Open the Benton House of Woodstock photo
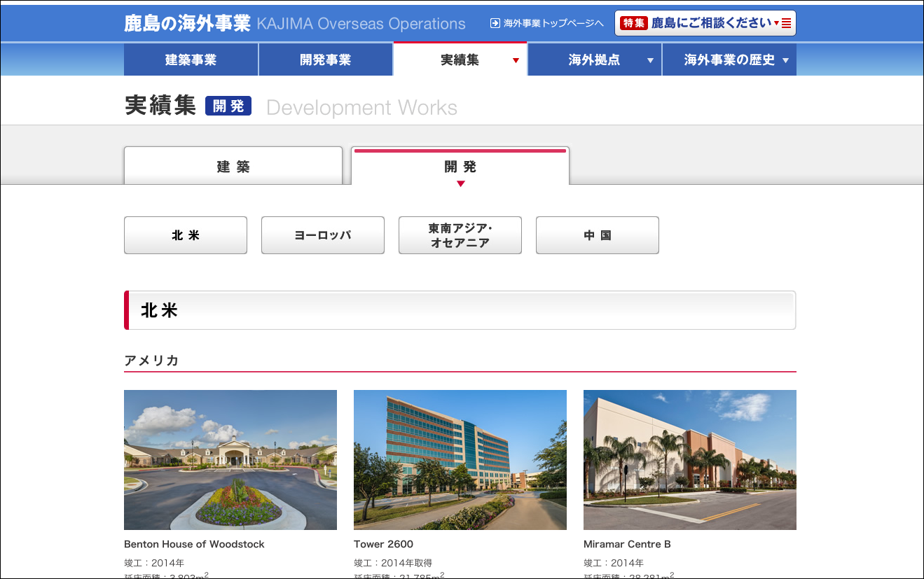Viewport: 924px width, 579px height. click(230, 460)
